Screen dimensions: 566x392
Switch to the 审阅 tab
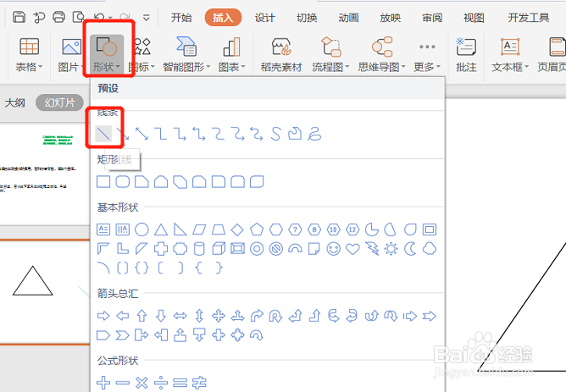coord(432,17)
